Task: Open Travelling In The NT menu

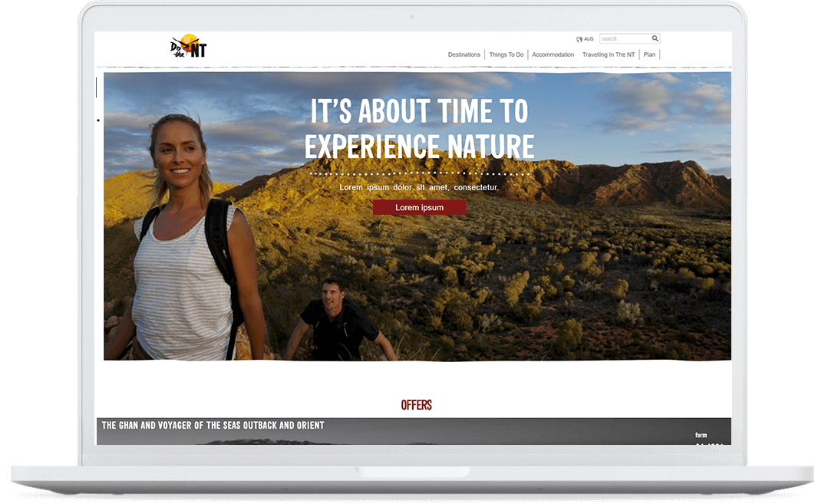Action: (608, 54)
